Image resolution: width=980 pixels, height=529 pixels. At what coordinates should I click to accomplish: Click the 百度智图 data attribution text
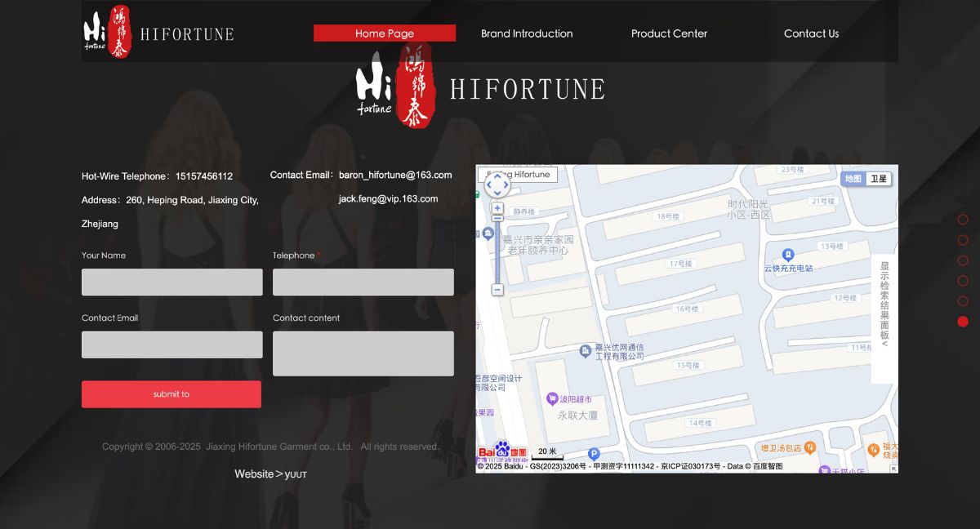coord(767,467)
